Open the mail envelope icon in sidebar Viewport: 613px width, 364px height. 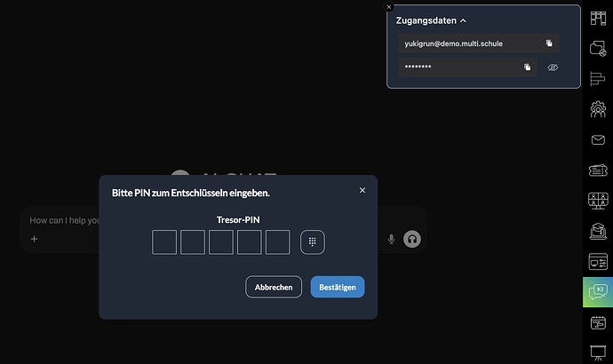pos(598,139)
